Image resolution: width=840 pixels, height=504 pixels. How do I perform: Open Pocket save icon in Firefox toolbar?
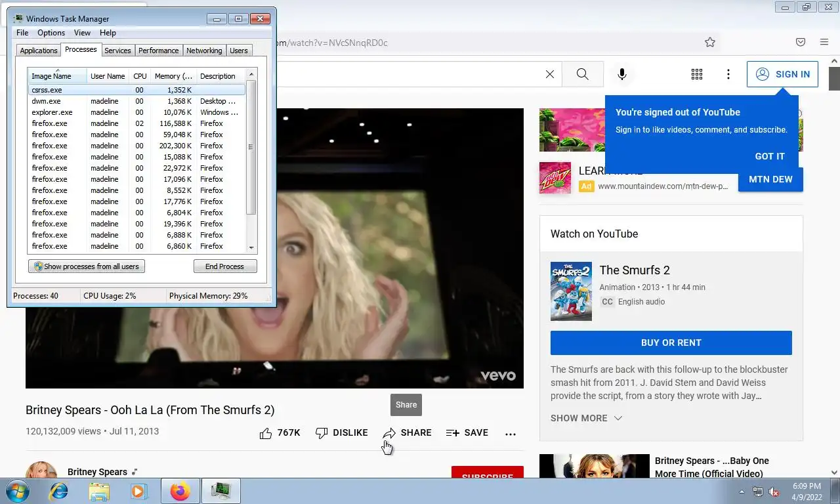coord(801,42)
